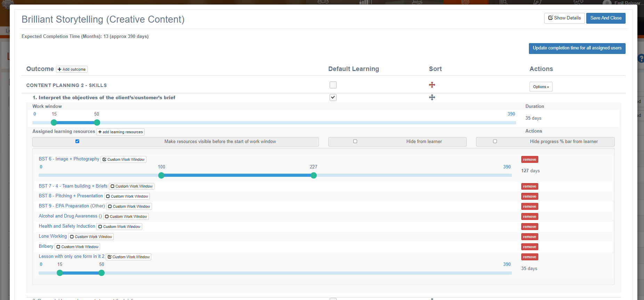The width and height of the screenshot is (644, 300).
Task: Click the Add outcome button
Action: [72, 69]
